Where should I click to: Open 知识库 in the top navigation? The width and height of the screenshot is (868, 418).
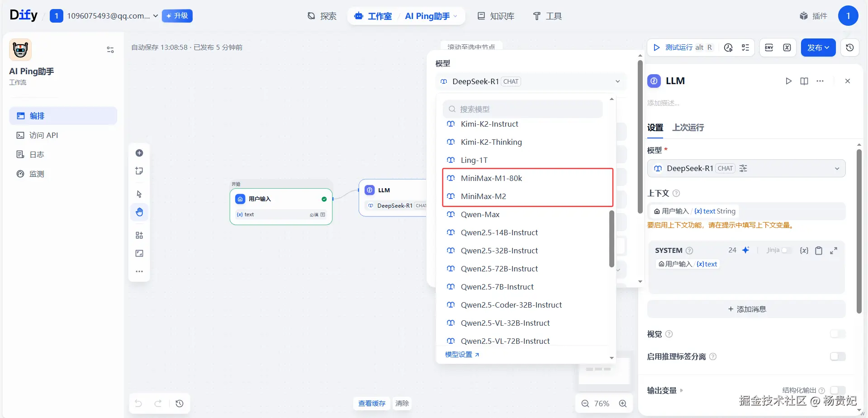click(x=496, y=16)
